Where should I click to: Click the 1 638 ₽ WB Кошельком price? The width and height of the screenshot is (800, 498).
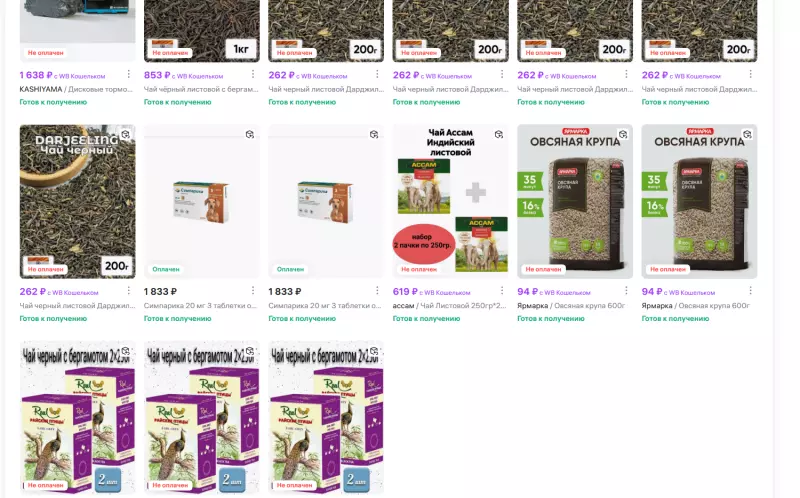click(x=62, y=76)
